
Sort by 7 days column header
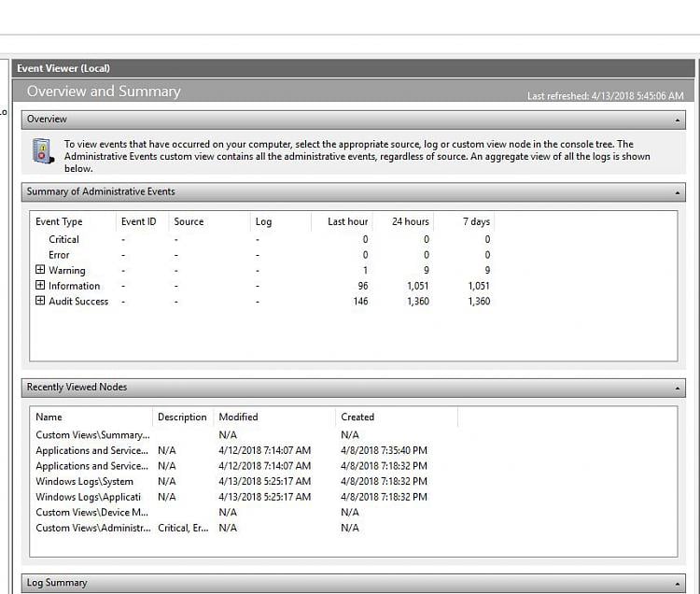(x=476, y=221)
